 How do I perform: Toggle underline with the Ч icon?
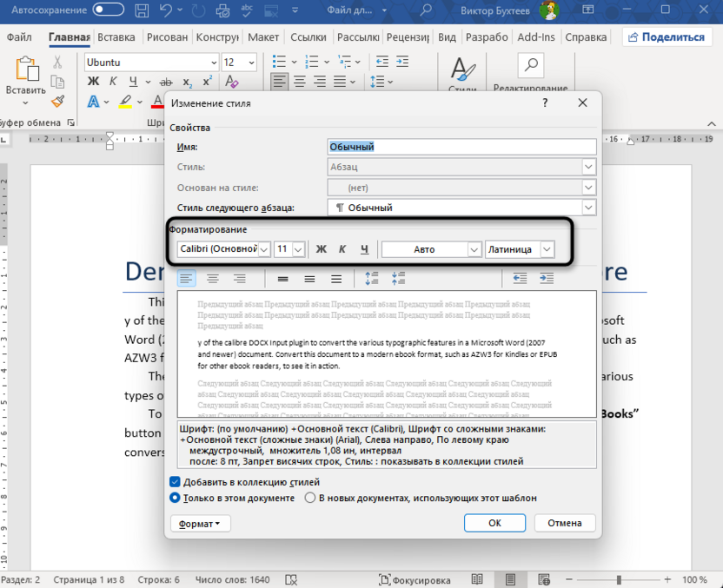[365, 249]
